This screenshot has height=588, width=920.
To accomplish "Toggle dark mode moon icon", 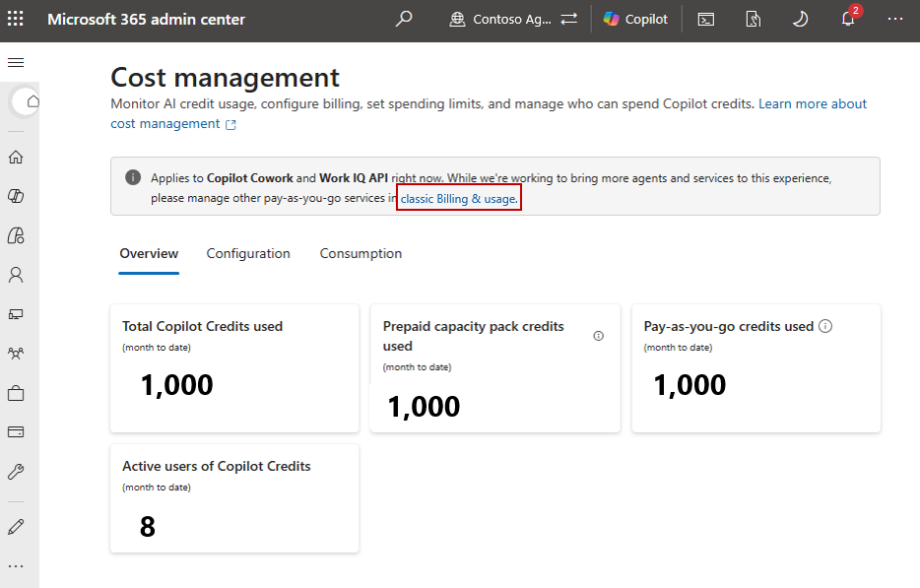I will click(x=800, y=20).
